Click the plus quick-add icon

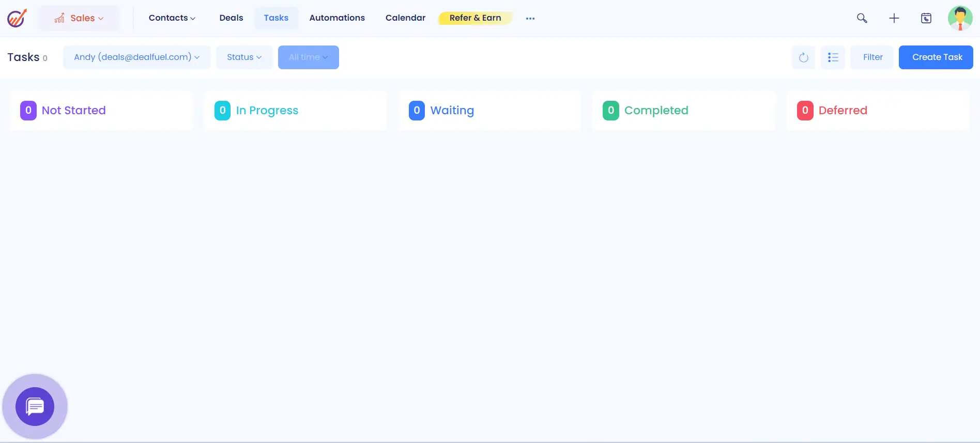tap(894, 18)
